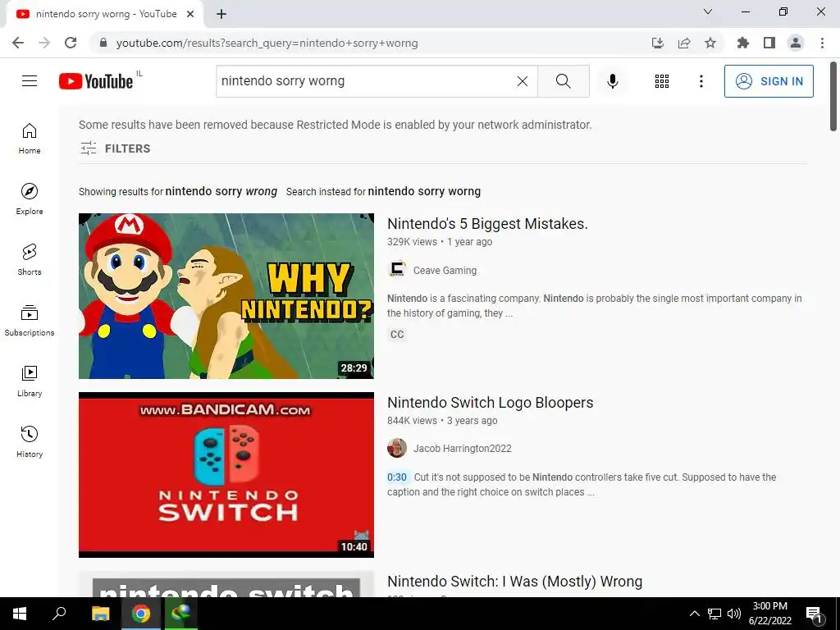Open Chrome three-dot menu
Screen dimensions: 840x630
click(822, 43)
